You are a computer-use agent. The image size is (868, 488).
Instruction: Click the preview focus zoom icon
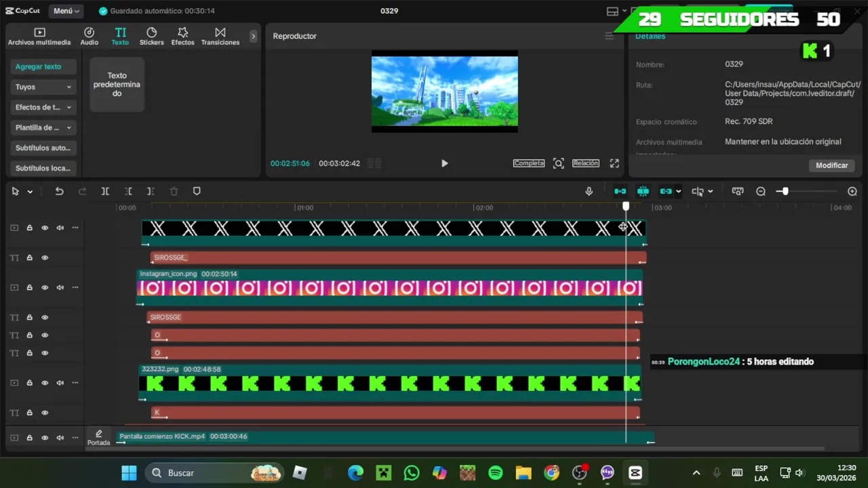coord(558,163)
